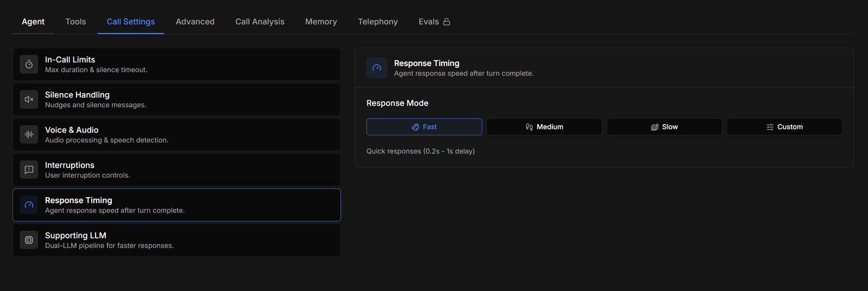The height and width of the screenshot is (291, 868).
Task: Click the lock icon beside Evals
Action: tap(446, 22)
